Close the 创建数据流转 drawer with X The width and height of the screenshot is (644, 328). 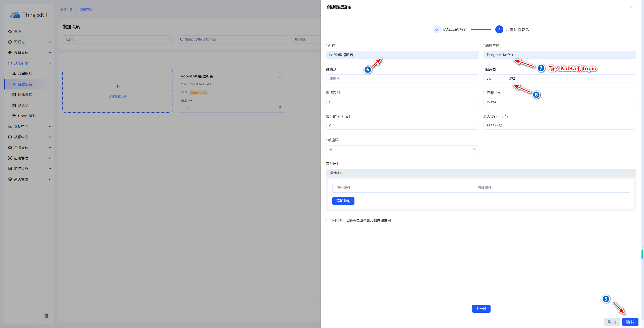pos(631,7)
